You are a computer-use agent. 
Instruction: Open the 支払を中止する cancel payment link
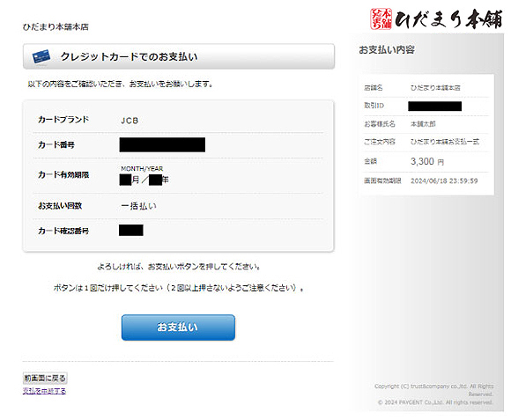[44, 391]
